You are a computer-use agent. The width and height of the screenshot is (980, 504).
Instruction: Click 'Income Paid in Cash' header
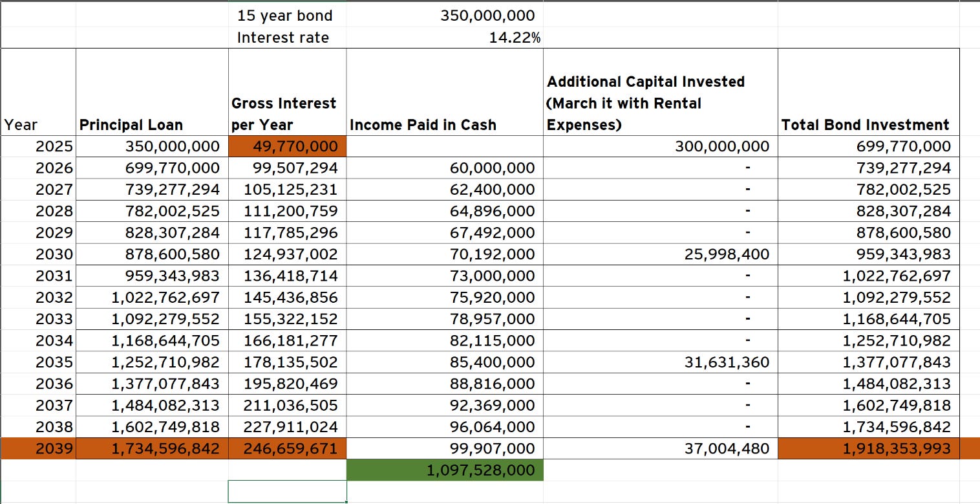click(x=445, y=92)
